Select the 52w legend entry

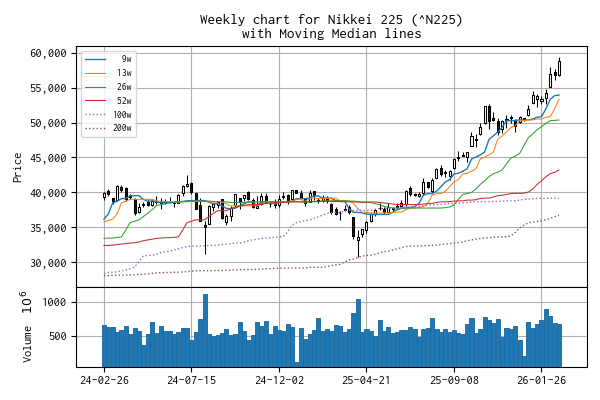109,101
